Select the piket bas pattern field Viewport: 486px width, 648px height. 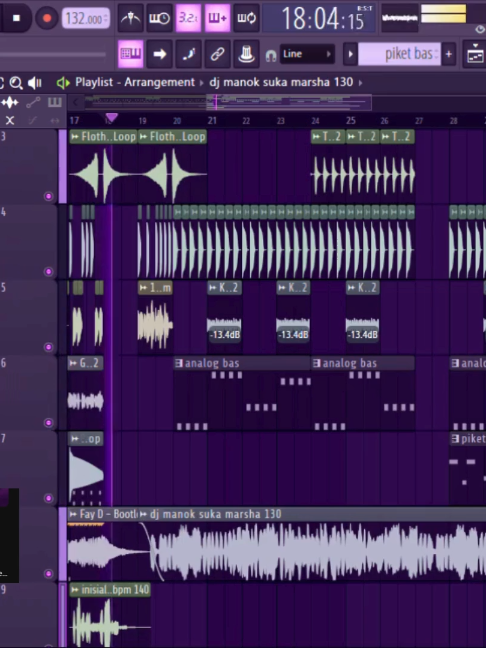tap(399, 54)
